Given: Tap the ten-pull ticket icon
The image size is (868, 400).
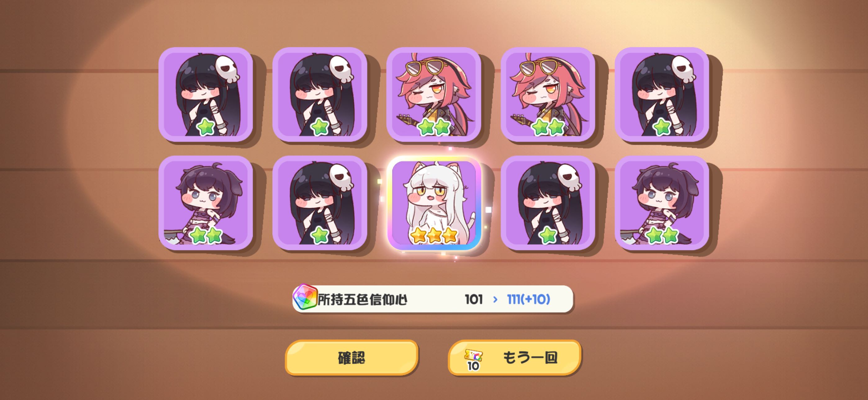Looking at the screenshot, I should (473, 360).
